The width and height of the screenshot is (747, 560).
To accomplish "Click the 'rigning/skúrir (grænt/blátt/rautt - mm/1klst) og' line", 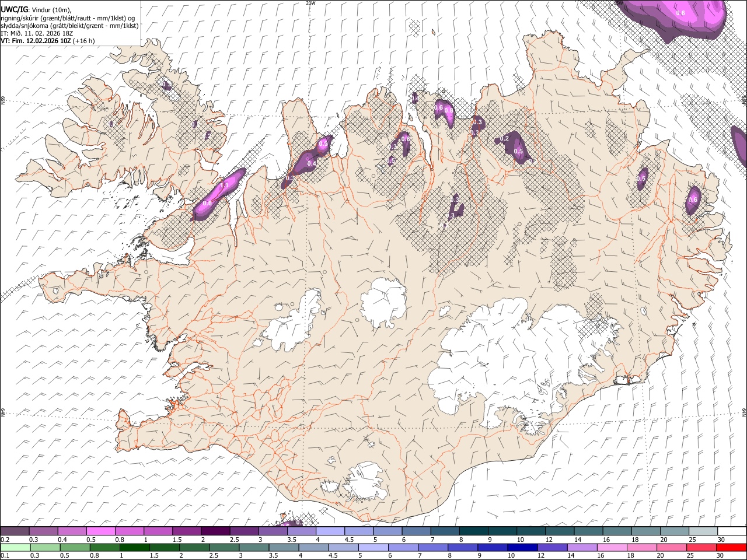I will pyautogui.click(x=68, y=18).
